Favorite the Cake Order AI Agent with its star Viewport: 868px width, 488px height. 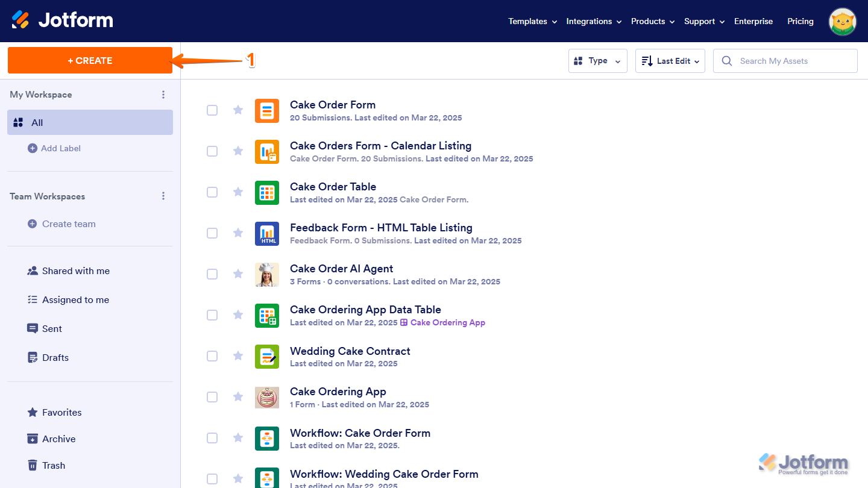pos(237,274)
